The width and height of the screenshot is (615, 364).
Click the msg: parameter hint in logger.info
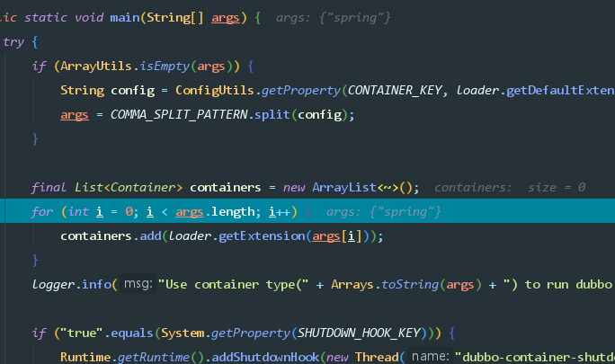[136, 285]
